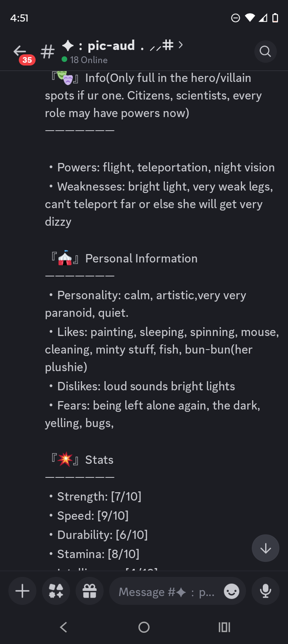Open Android recent apps button
The height and width of the screenshot is (644, 288).
click(224, 627)
